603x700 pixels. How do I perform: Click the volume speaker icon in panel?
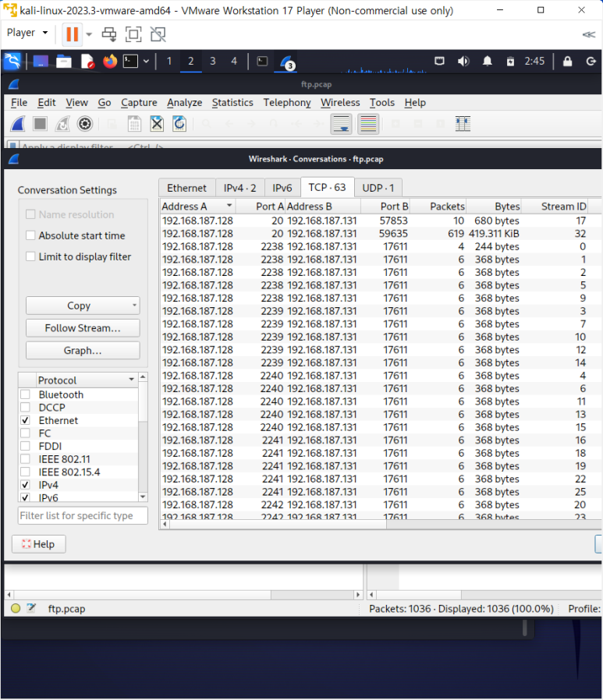(x=463, y=61)
